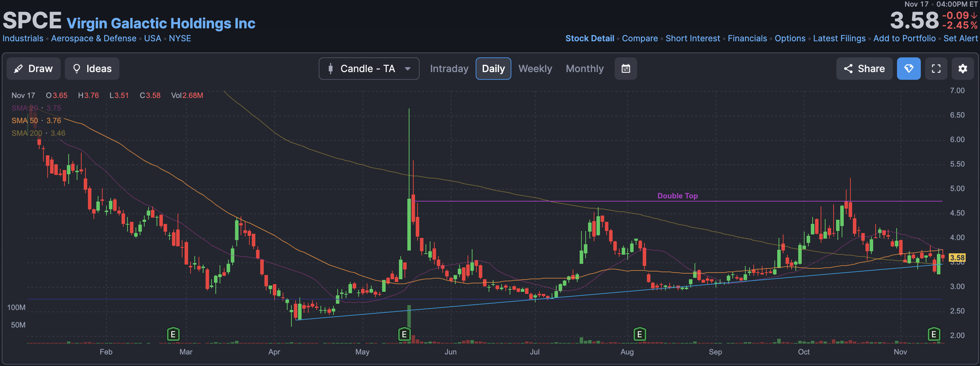The height and width of the screenshot is (366, 980).
Task: Open the Ideas lightbulb button
Action: click(x=92, y=69)
